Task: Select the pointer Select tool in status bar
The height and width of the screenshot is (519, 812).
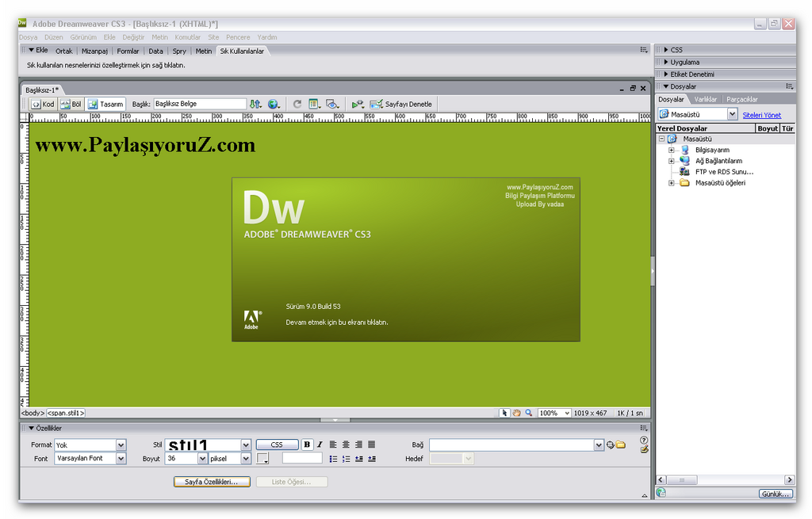Action: click(x=504, y=413)
